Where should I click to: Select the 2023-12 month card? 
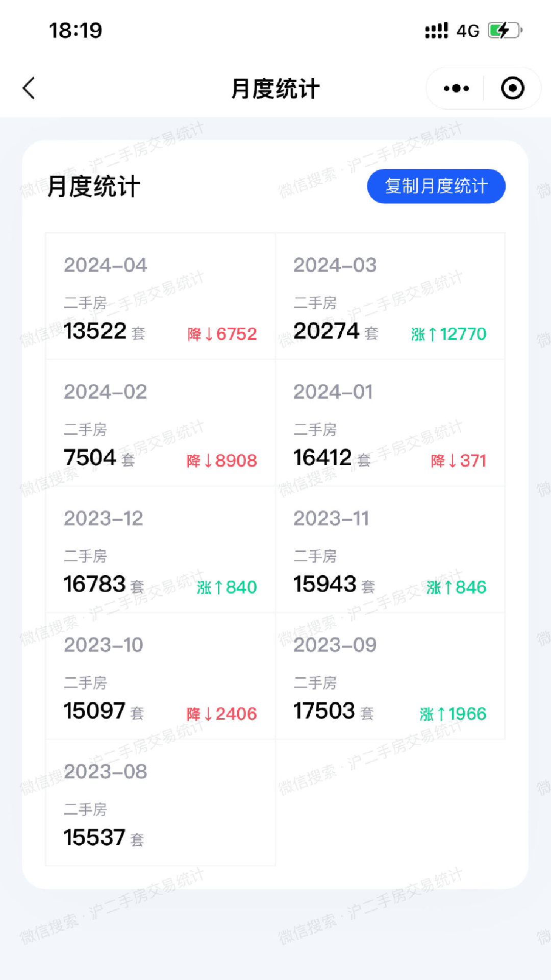(161, 550)
